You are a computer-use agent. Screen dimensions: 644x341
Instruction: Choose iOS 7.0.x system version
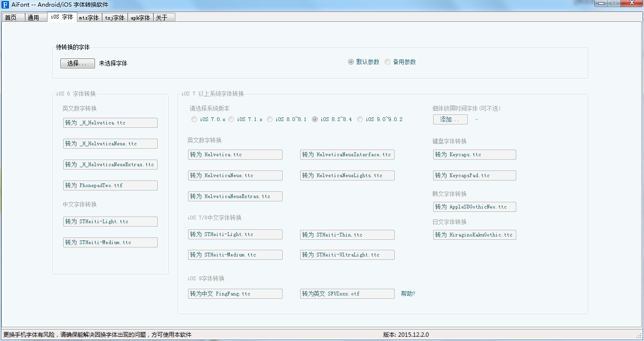pos(194,119)
